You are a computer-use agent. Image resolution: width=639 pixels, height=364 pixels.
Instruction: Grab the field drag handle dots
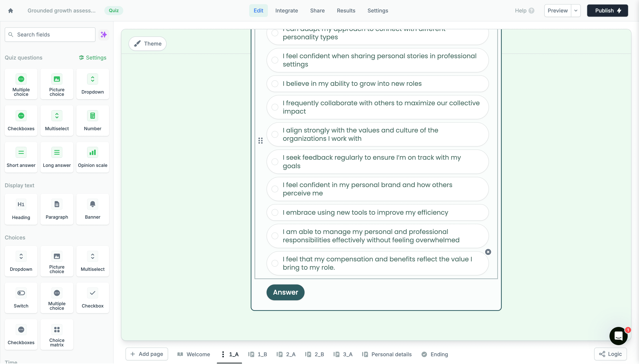(261, 140)
